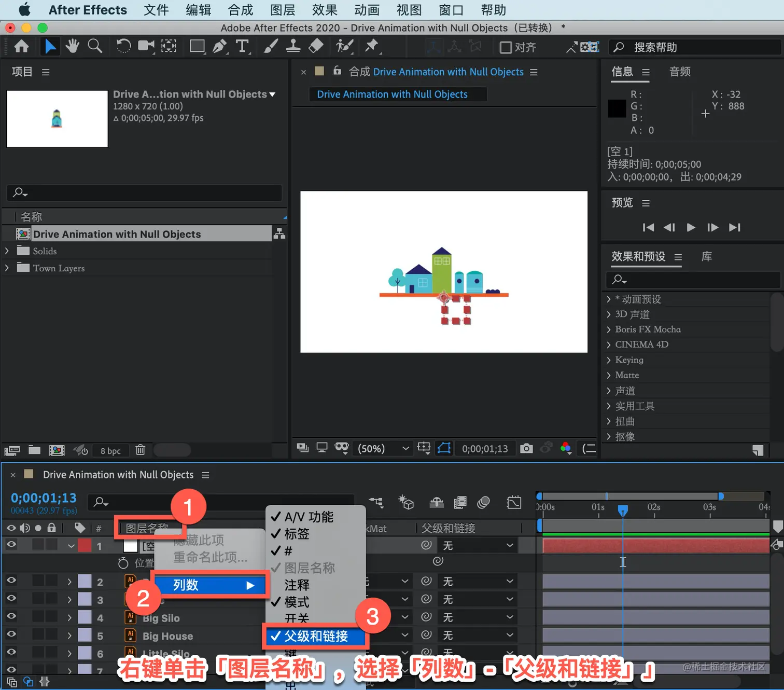Hide the Big House layer's eye icon

pyautogui.click(x=11, y=634)
